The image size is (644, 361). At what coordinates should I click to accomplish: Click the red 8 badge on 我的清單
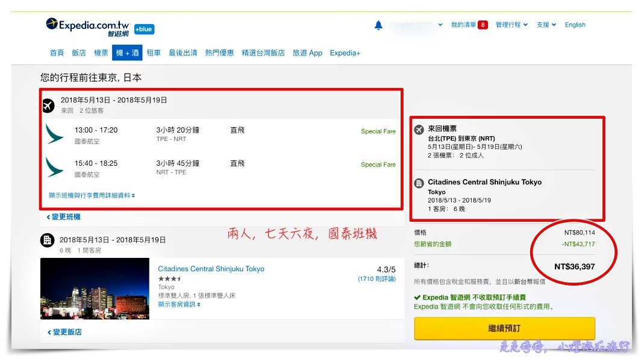[x=483, y=25]
